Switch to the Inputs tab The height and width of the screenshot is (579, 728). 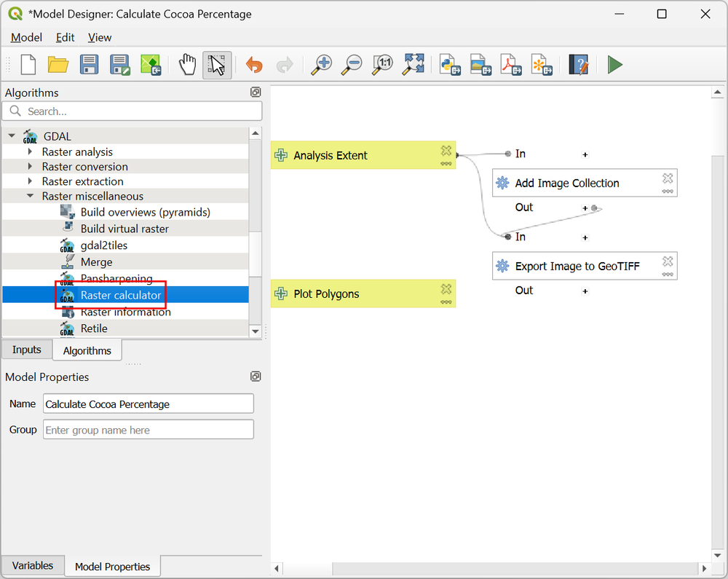coord(26,349)
